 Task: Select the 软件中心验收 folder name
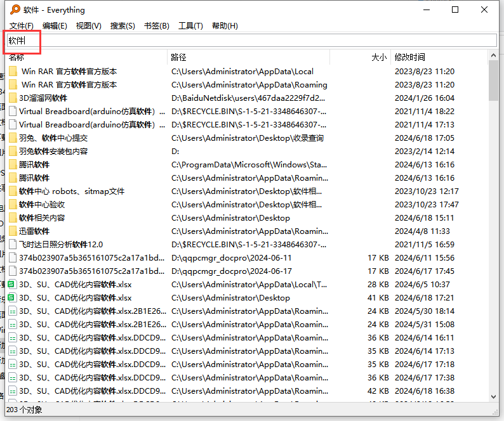coord(42,205)
